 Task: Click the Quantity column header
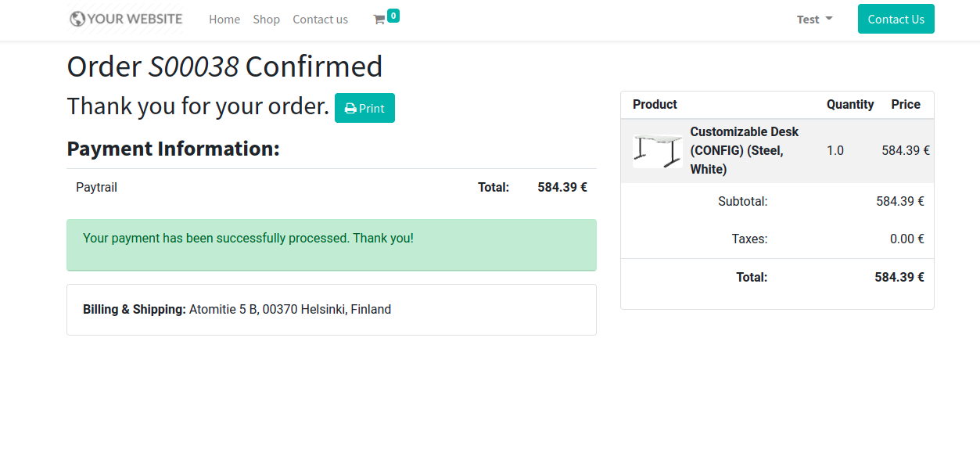[850, 105]
